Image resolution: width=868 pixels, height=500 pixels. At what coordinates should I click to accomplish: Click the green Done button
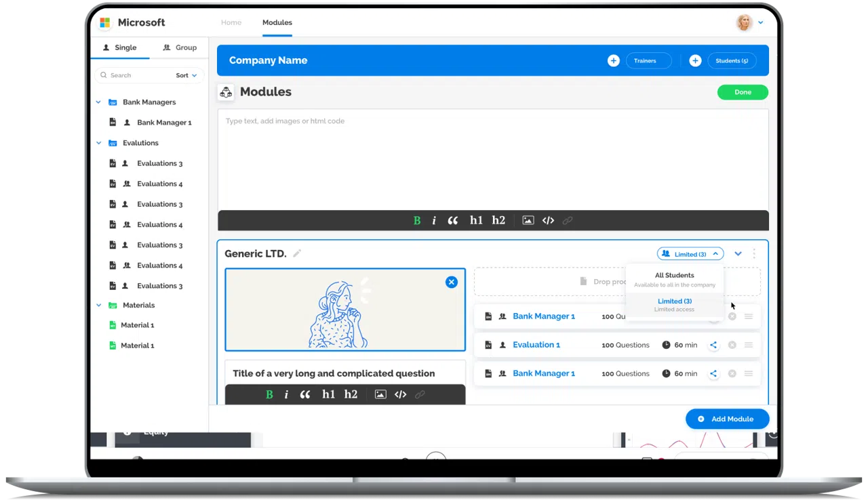[x=743, y=92]
